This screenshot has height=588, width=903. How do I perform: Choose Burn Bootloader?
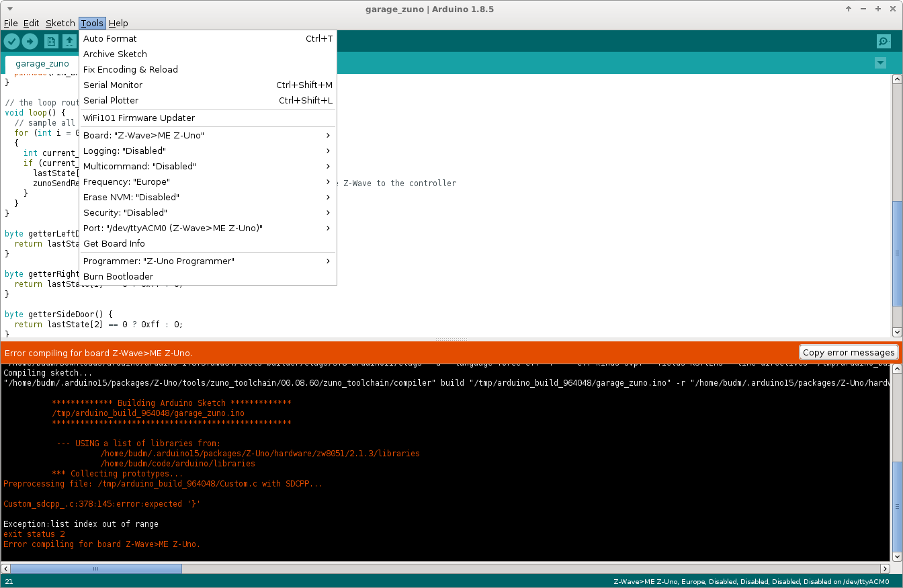[208, 276]
